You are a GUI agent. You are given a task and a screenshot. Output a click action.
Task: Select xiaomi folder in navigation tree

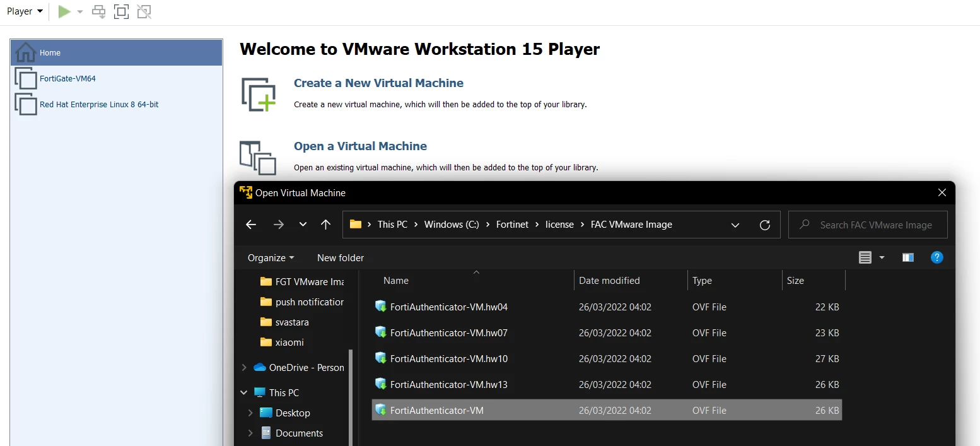click(282, 342)
